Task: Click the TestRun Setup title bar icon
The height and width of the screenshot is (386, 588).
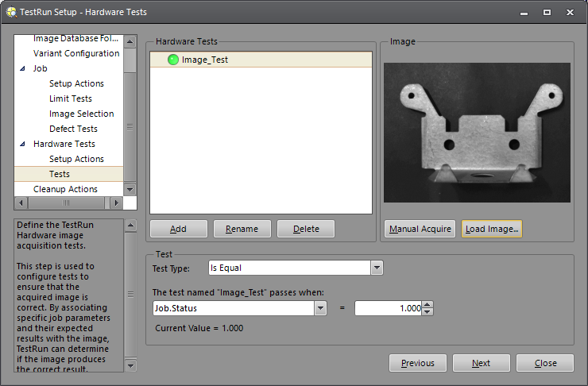Action: point(11,13)
